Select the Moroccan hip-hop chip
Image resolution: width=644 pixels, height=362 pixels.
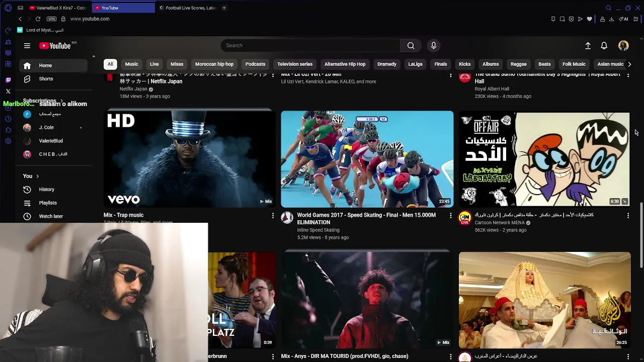click(x=214, y=64)
